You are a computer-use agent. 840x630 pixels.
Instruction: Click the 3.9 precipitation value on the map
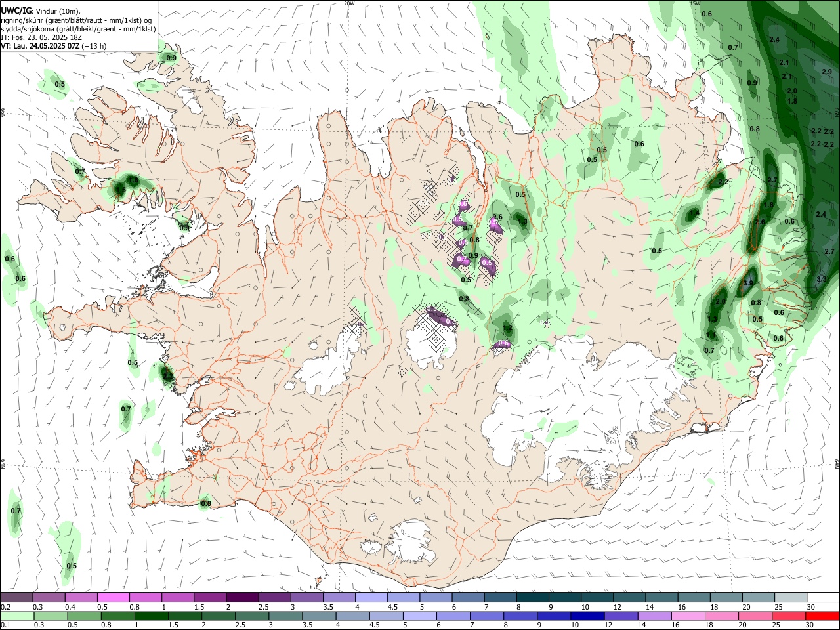point(747,283)
